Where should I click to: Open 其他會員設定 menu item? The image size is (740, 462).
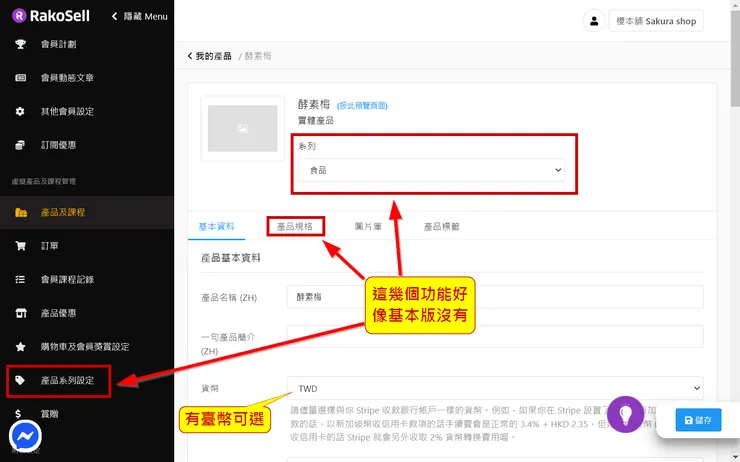point(67,111)
